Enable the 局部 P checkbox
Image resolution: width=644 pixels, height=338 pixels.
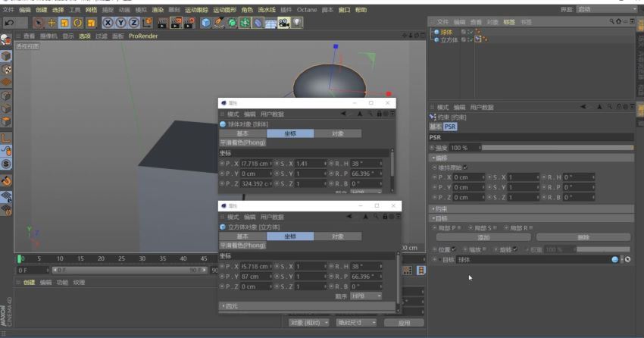pos(459,228)
